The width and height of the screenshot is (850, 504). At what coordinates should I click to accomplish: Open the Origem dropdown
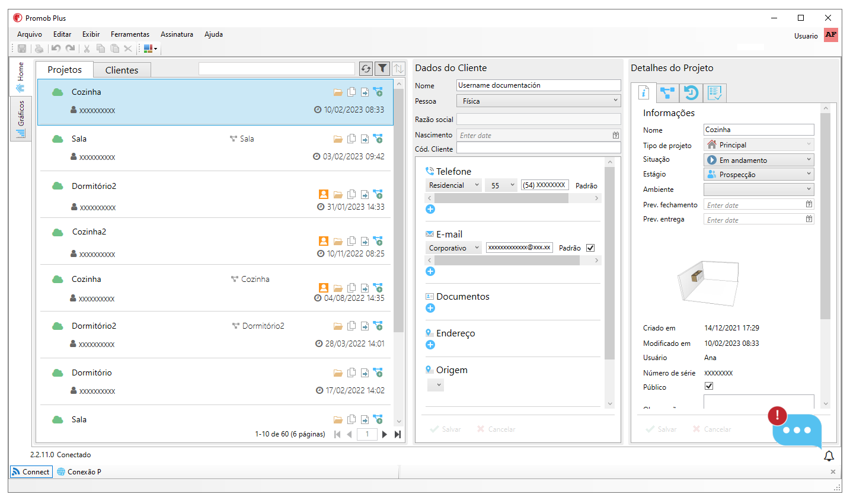pyautogui.click(x=436, y=385)
